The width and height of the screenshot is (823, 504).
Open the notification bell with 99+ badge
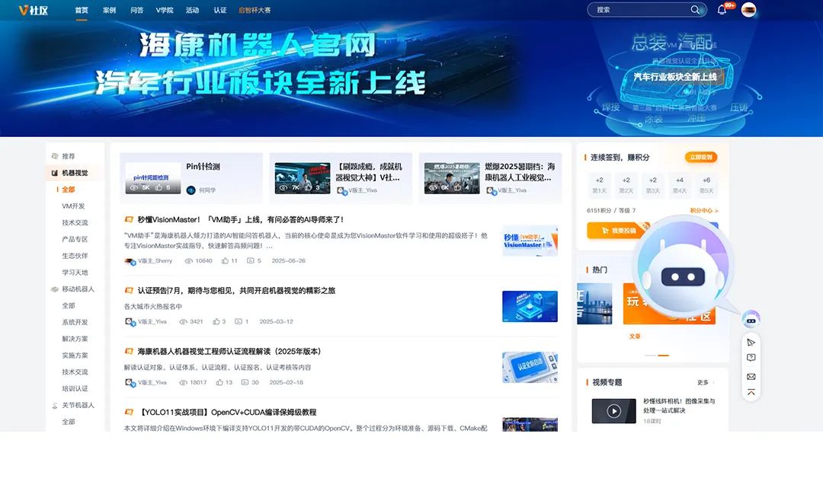tap(722, 10)
